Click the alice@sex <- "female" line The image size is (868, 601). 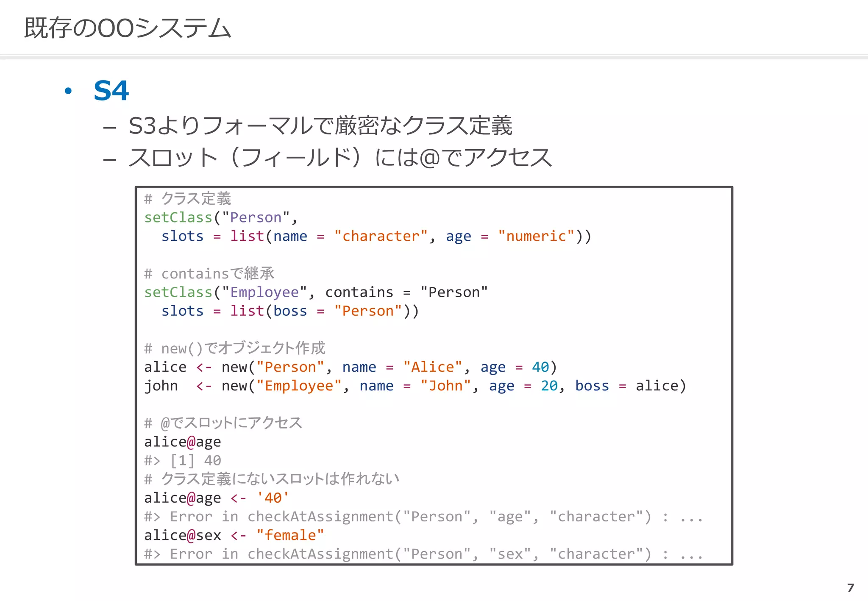[x=234, y=535]
